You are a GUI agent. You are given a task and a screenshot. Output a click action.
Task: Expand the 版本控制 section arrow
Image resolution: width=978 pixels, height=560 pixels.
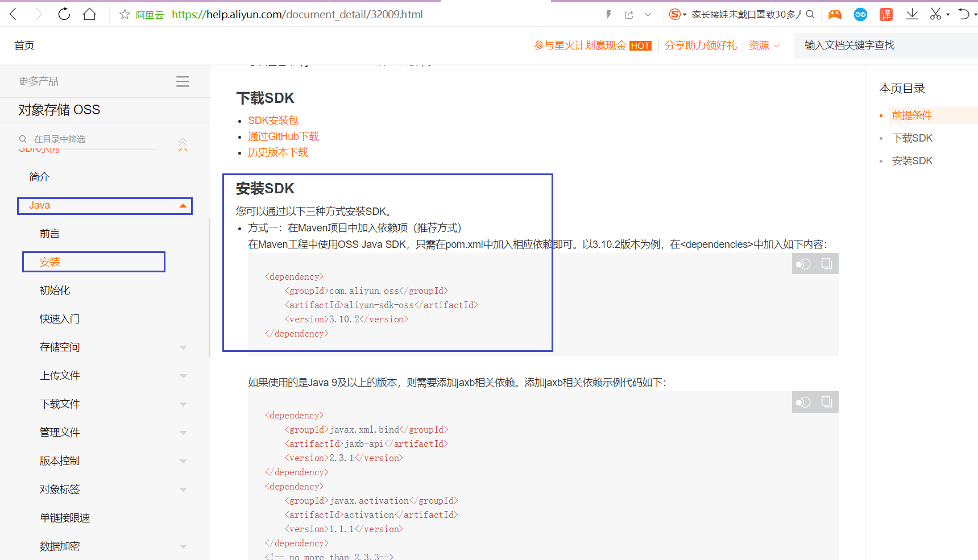click(183, 461)
